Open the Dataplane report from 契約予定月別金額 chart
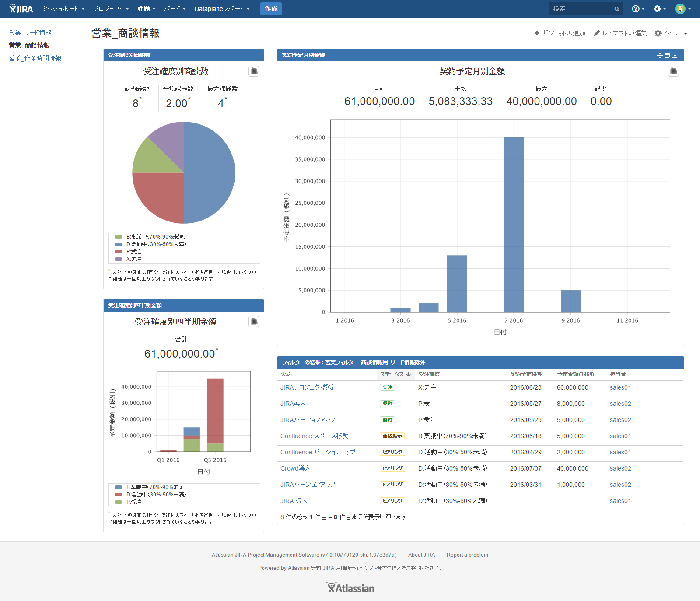This screenshot has width=700, height=601. (673, 71)
